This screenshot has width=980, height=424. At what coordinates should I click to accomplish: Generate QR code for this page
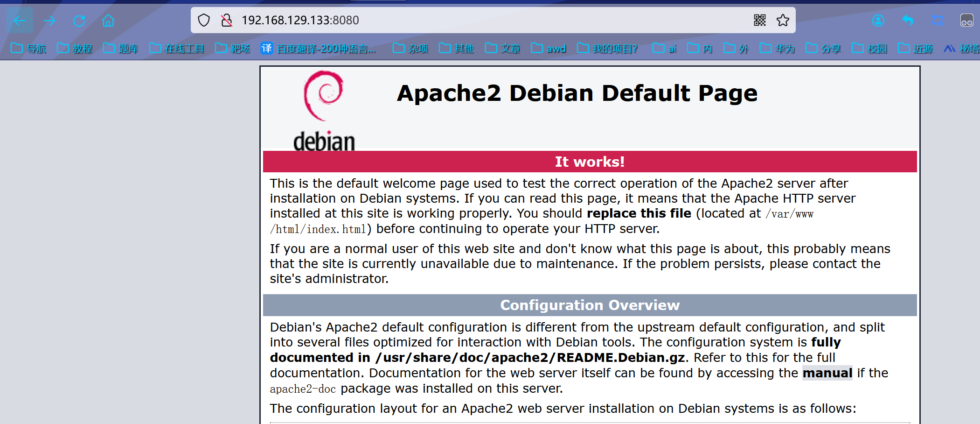760,20
